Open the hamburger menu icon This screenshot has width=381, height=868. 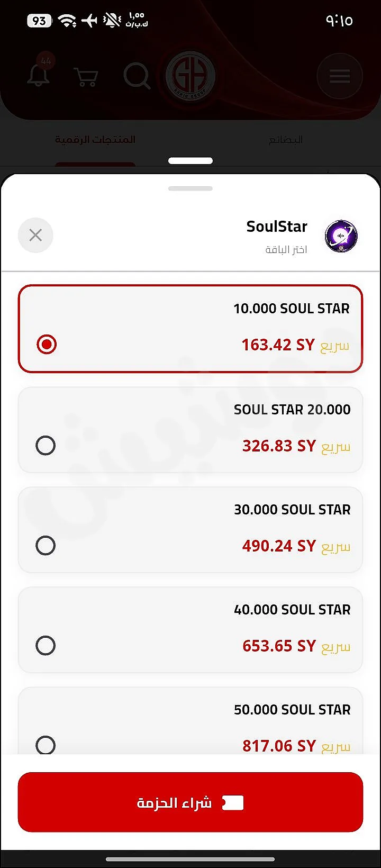click(340, 76)
